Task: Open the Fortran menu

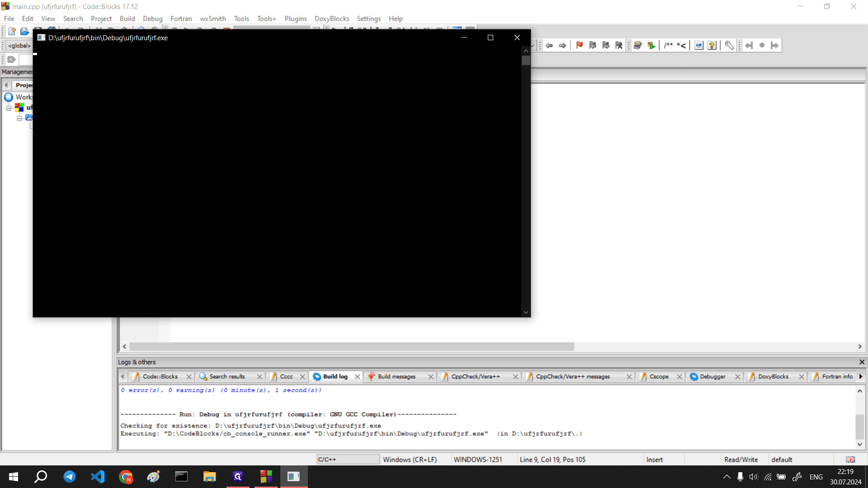Action: (181, 19)
